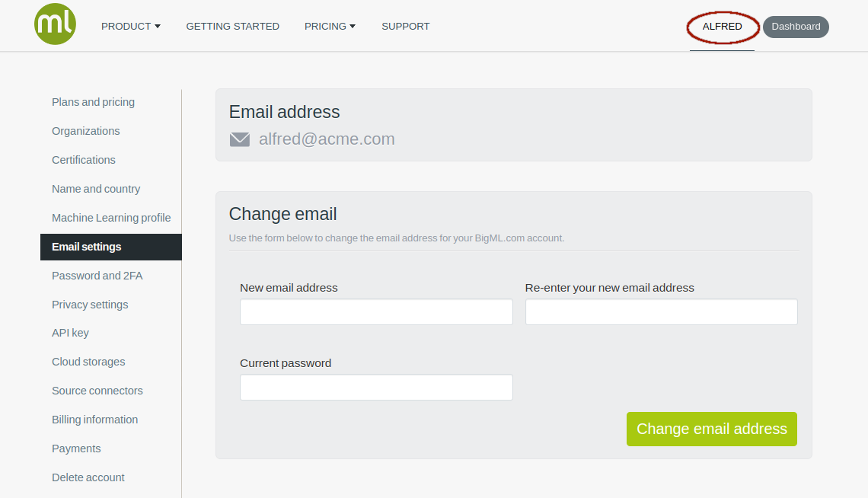Open the SUPPORT menu item
This screenshot has height=498, width=868.
[x=405, y=27]
